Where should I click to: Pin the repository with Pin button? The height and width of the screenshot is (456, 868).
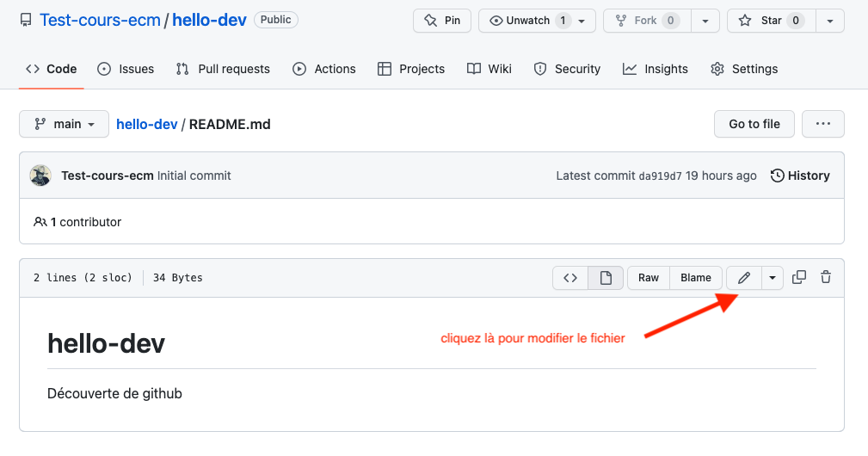442,21
